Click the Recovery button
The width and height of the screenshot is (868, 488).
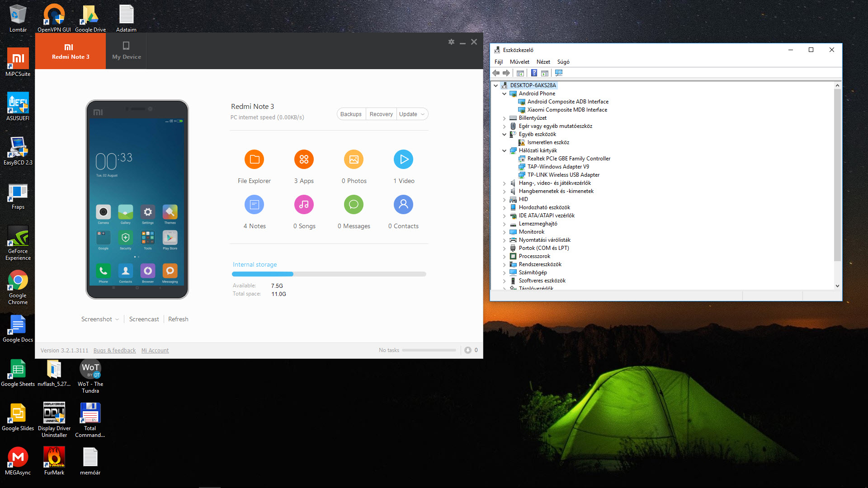(381, 114)
